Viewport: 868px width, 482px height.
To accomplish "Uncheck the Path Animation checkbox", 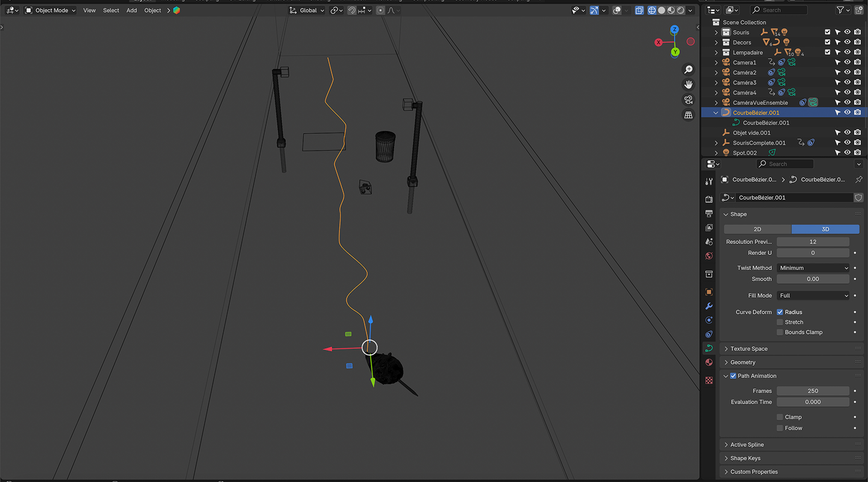I will coord(733,376).
